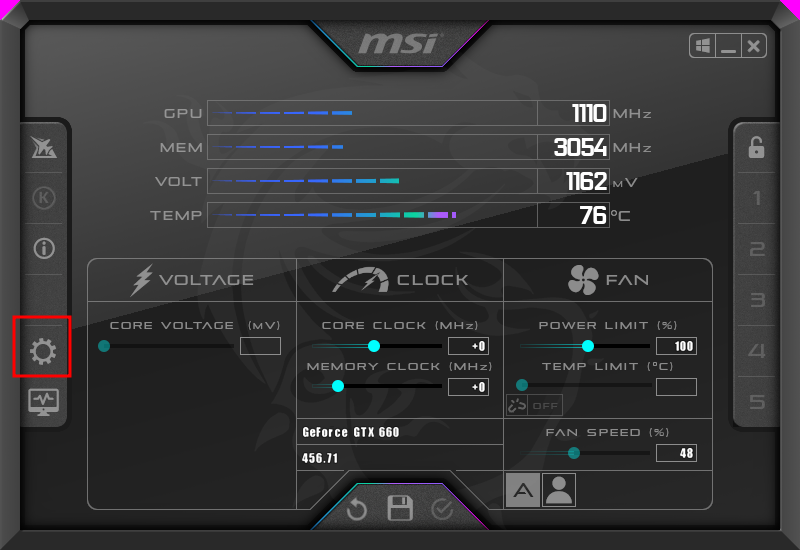Toggle the profile lock icon
800x550 pixels.
pyautogui.click(x=756, y=147)
